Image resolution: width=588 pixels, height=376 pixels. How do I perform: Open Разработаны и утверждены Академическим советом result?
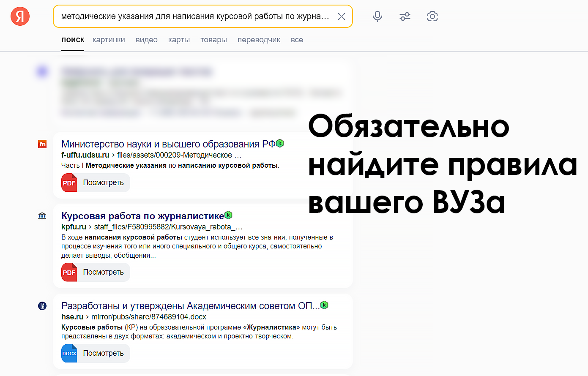(x=190, y=306)
